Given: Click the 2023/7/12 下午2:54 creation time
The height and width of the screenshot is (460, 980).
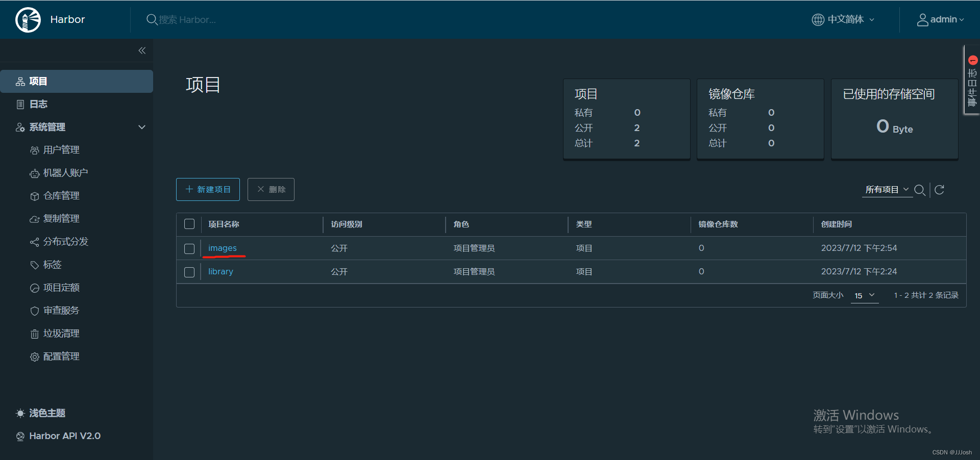Looking at the screenshot, I should (859, 248).
